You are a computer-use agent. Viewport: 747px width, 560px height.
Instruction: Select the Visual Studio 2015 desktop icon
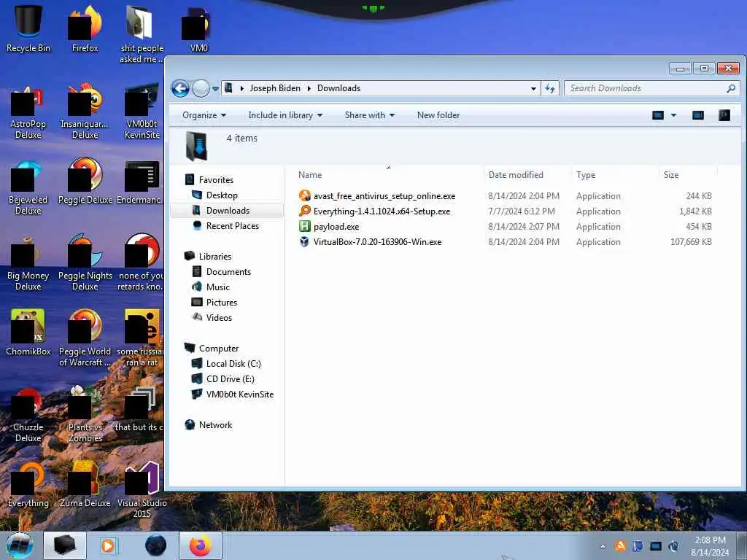coord(142,491)
